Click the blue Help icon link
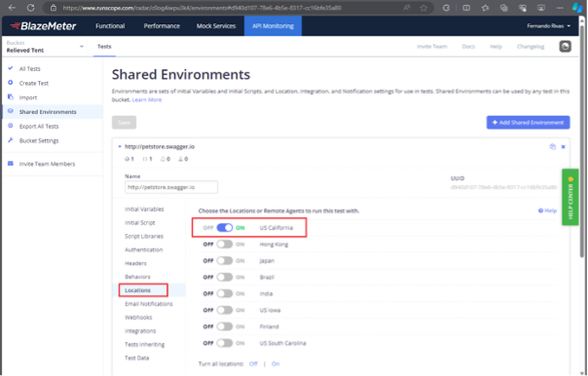 tap(547, 210)
